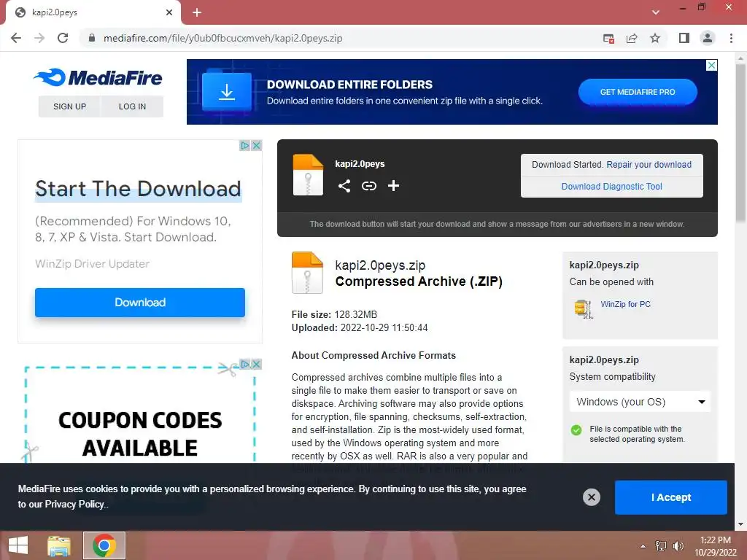Click the File size 128.32MB text
This screenshot has height=560, width=747.
[x=334, y=314]
